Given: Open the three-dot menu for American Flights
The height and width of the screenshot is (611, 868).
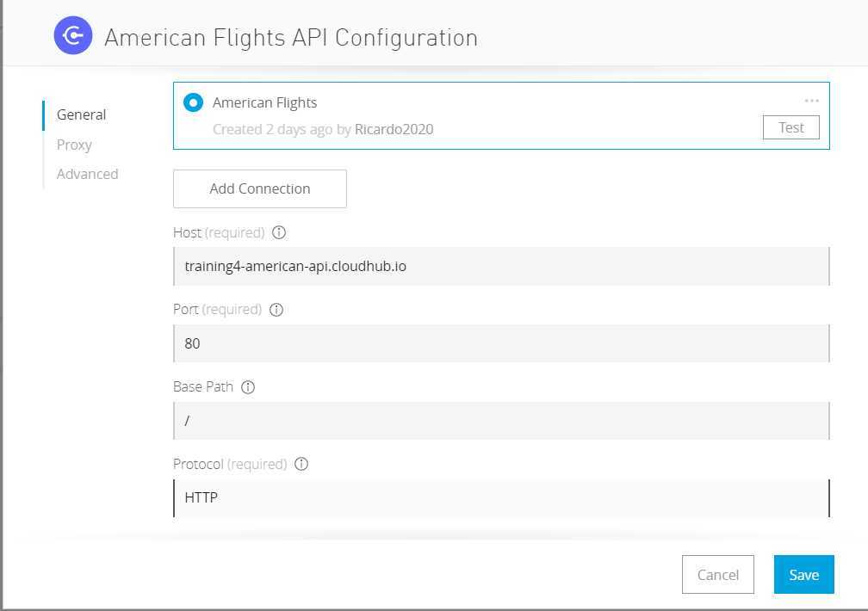Looking at the screenshot, I should (811, 101).
